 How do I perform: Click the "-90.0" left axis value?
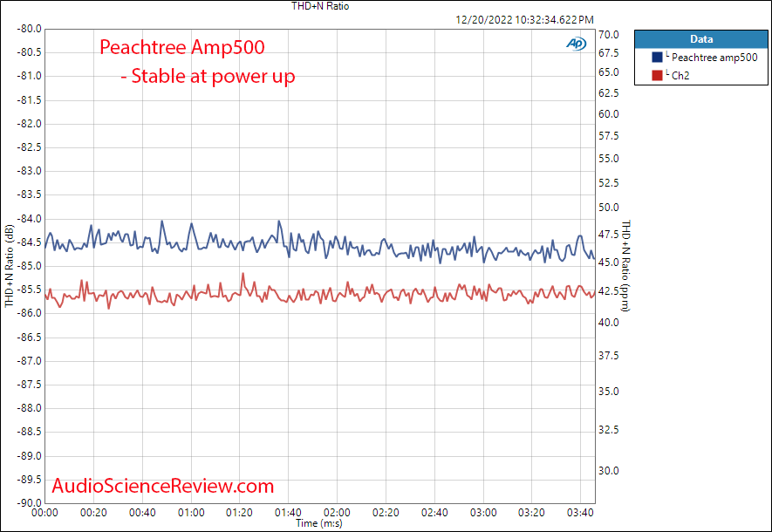pyautogui.click(x=29, y=503)
